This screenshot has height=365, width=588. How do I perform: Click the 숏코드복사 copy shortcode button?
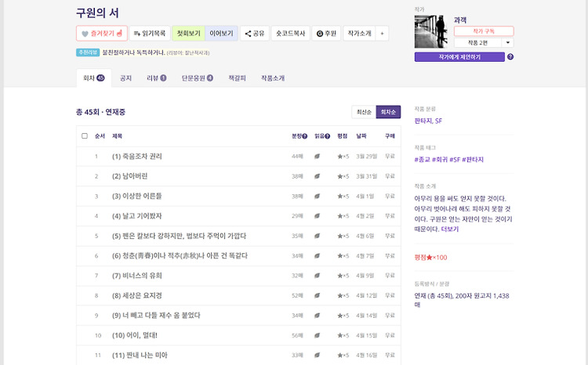pos(290,34)
